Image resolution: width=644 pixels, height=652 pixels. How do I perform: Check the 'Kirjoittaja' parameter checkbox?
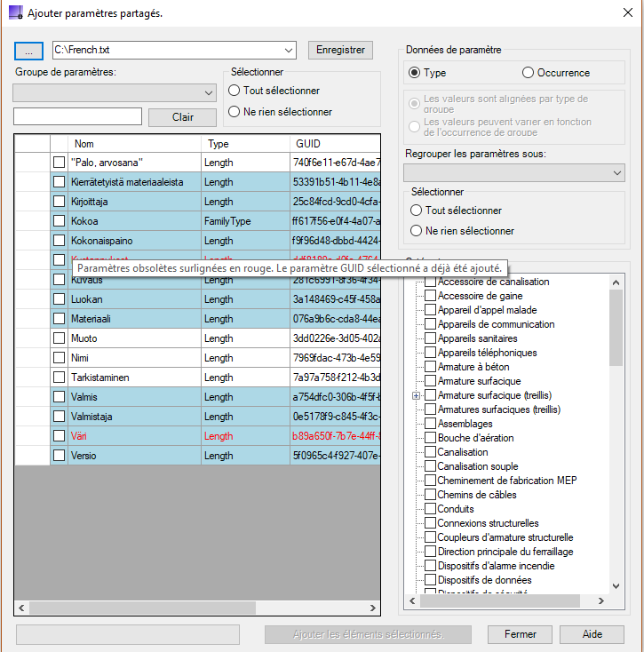[60, 202]
